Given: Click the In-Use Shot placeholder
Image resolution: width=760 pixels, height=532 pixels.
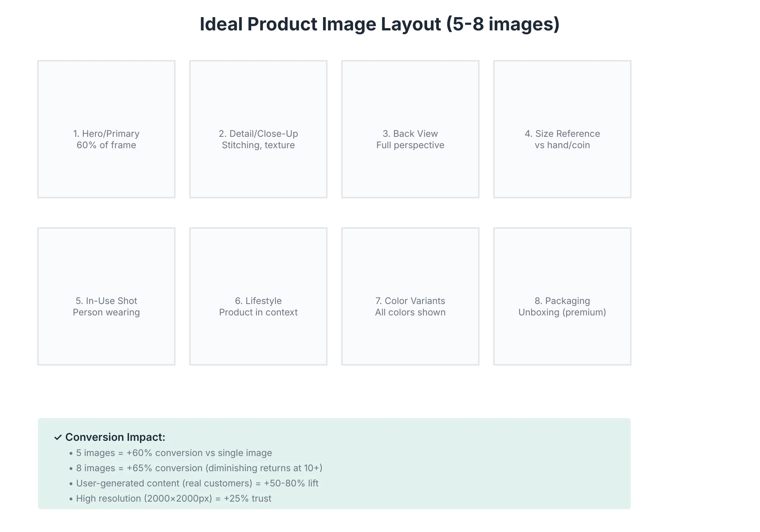Looking at the screenshot, I should click(106, 296).
